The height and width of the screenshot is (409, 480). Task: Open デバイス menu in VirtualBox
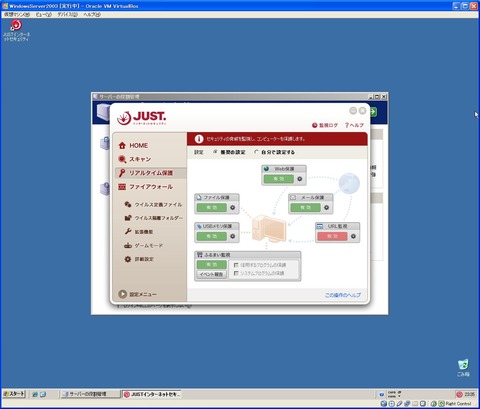point(68,14)
